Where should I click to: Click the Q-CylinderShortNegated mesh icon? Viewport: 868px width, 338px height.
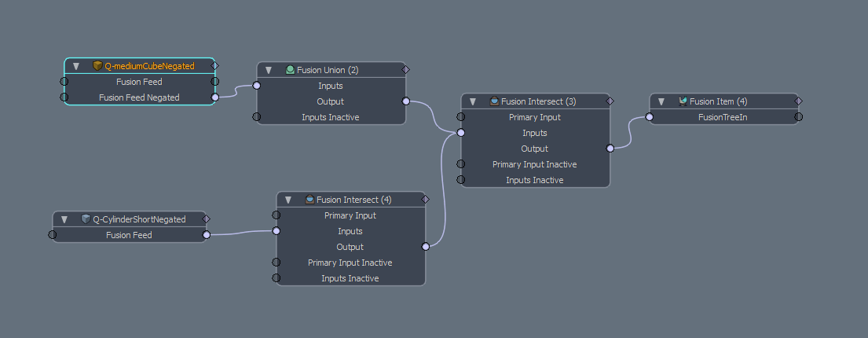[x=86, y=219]
